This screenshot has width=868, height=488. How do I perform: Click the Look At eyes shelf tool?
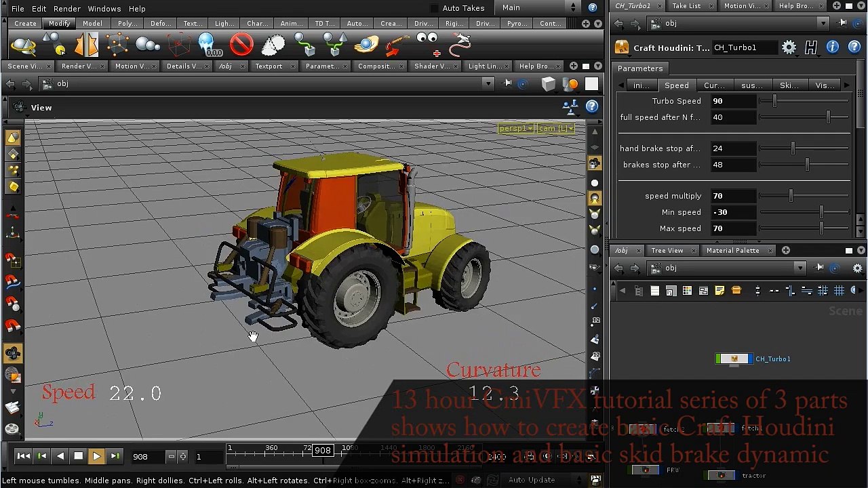tap(428, 45)
